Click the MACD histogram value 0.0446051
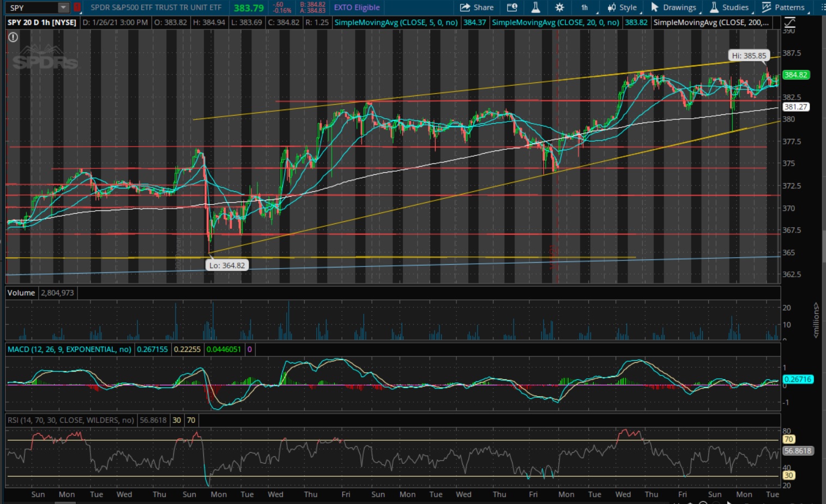 click(224, 349)
